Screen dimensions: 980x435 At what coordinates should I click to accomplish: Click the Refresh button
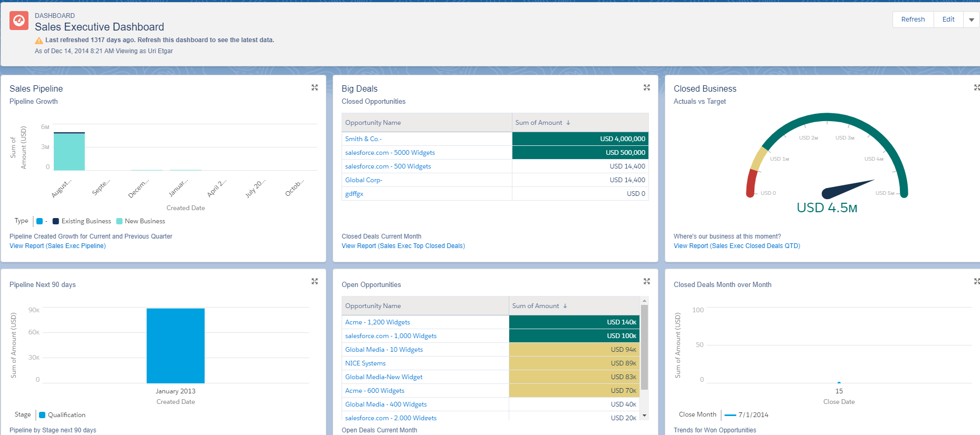point(913,19)
